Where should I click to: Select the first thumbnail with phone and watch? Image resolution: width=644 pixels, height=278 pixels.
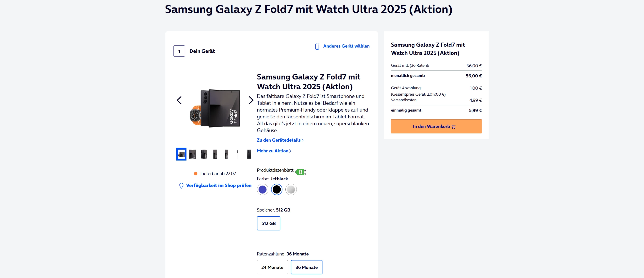click(181, 154)
